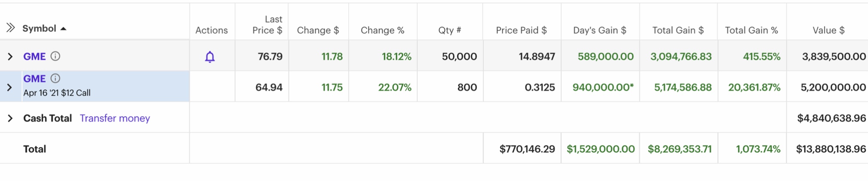Sort by Total Gain % column
The width and height of the screenshot is (868, 181).
[x=752, y=30]
